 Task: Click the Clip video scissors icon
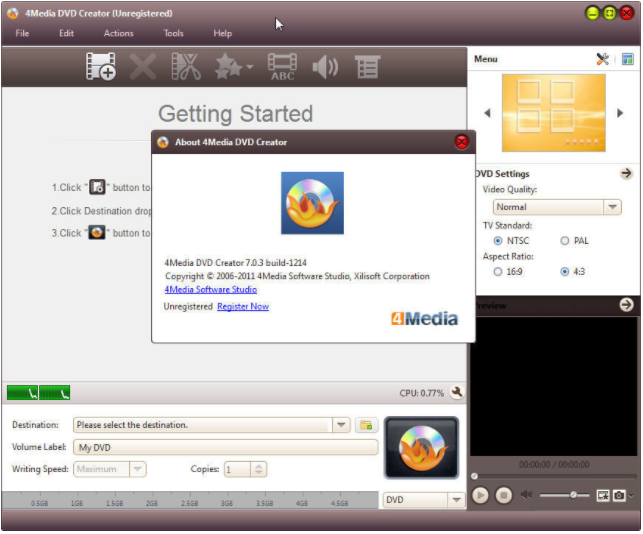(x=186, y=66)
